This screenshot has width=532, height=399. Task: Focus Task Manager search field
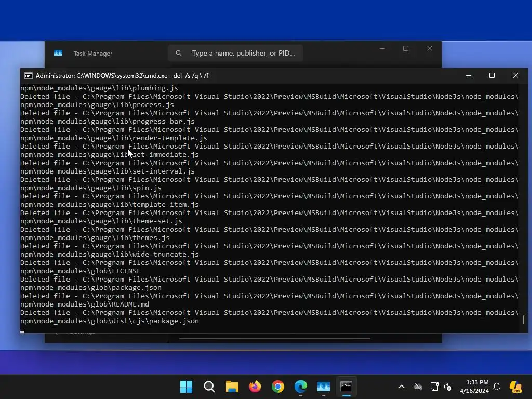pos(235,54)
